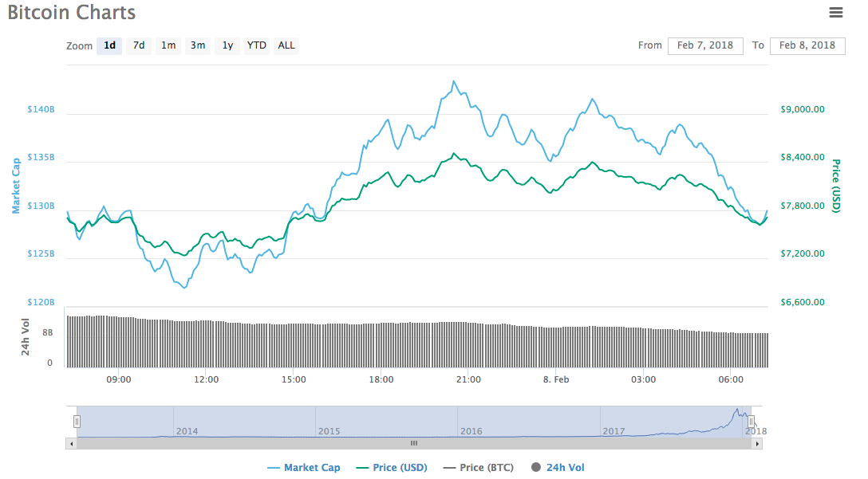Click the $120B market cap axis label
This screenshot has height=479, width=868.
tap(41, 302)
